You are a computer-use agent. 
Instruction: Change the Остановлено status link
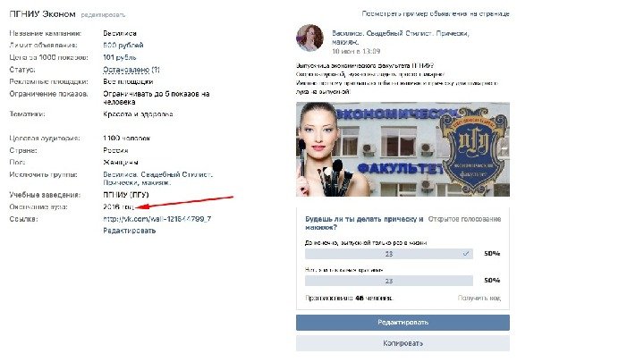coord(126,70)
